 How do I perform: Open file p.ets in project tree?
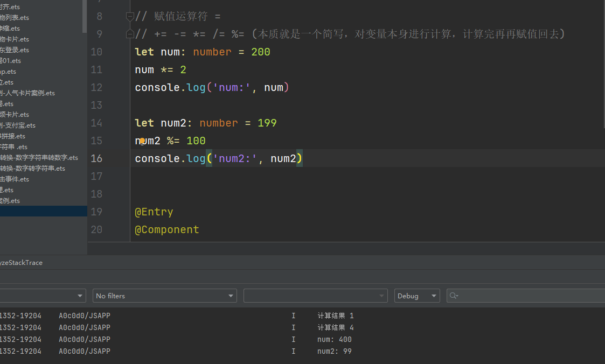tap(8, 71)
